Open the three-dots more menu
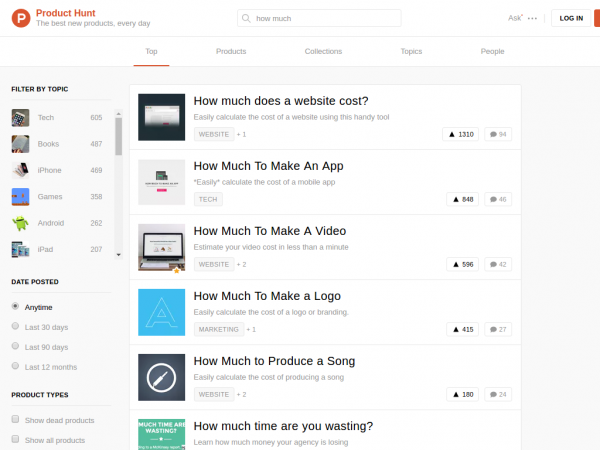Screen dimensions: 600x450 click(x=532, y=19)
